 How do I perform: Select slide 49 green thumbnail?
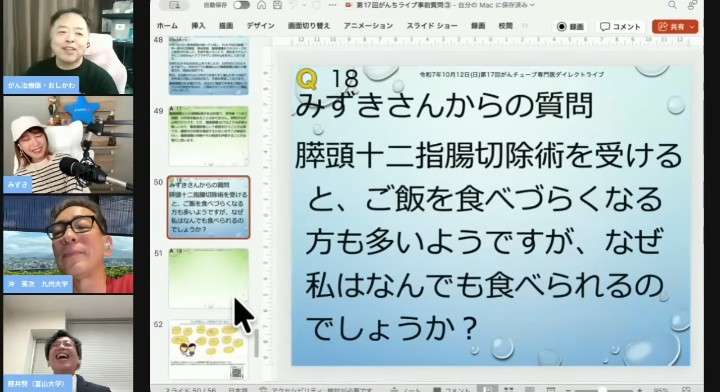[208, 136]
